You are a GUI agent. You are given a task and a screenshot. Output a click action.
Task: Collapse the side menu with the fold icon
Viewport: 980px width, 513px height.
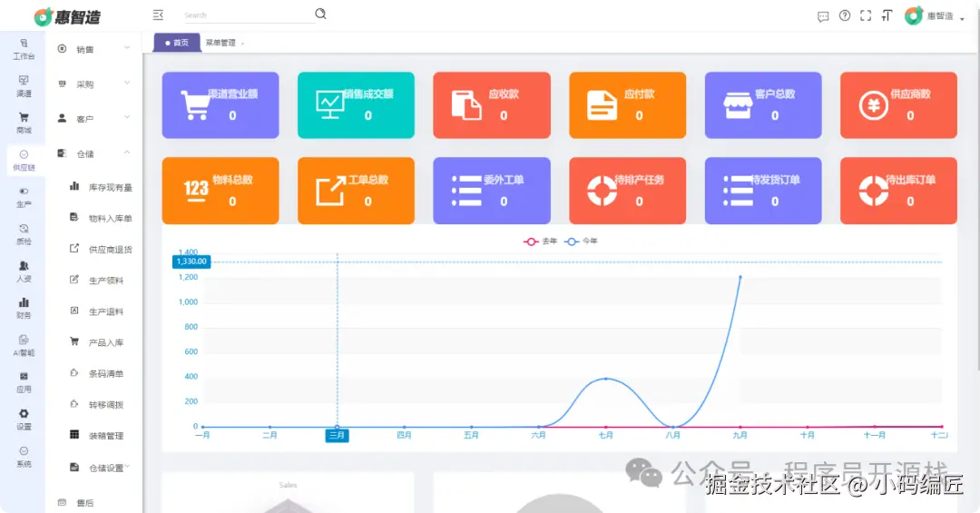(158, 15)
